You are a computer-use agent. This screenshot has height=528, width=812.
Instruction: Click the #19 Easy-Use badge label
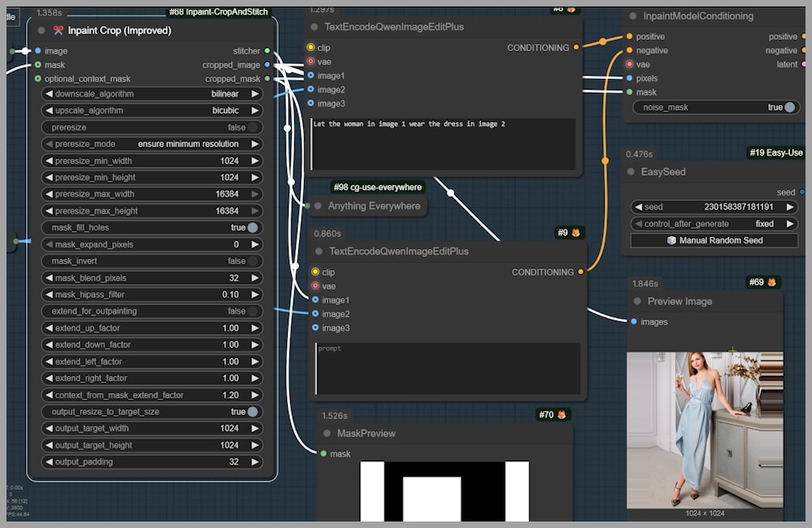pos(775,153)
